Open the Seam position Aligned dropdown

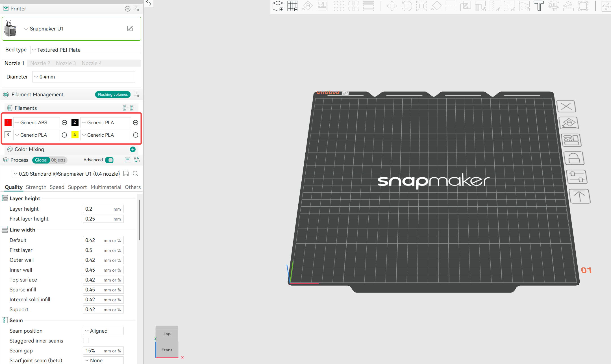coord(103,331)
